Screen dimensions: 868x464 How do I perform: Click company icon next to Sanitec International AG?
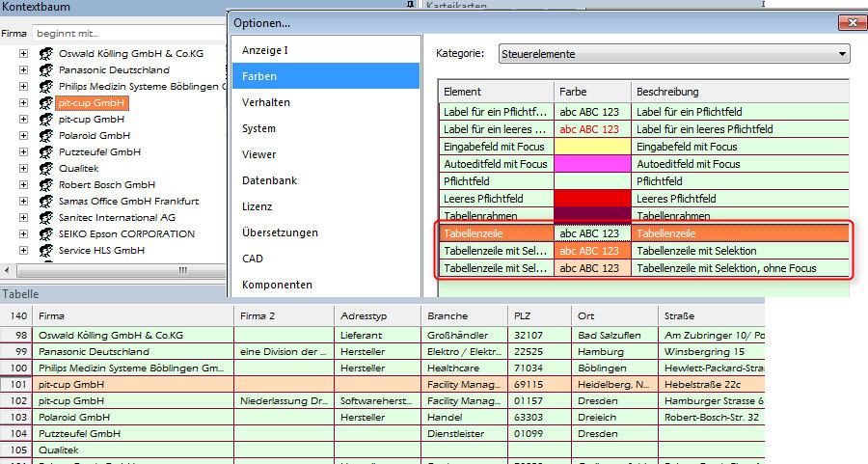pyautogui.click(x=46, y=218)
